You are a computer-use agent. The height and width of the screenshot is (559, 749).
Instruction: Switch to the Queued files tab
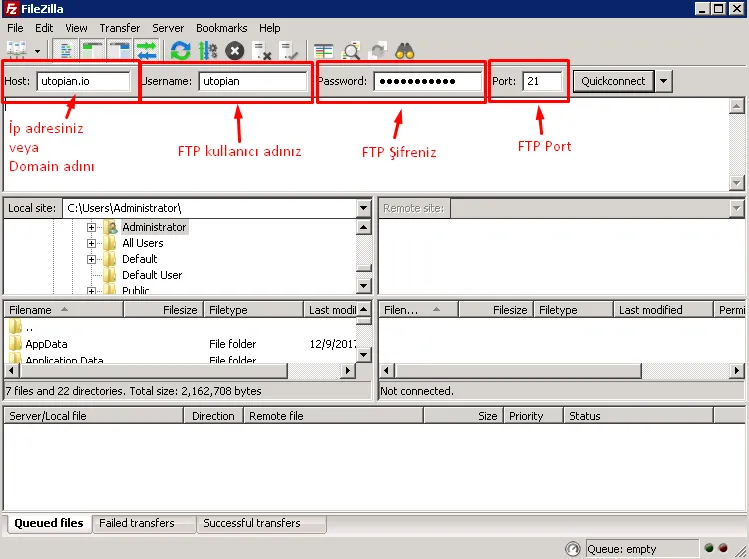pyautogui.click(x=49, y=523)
